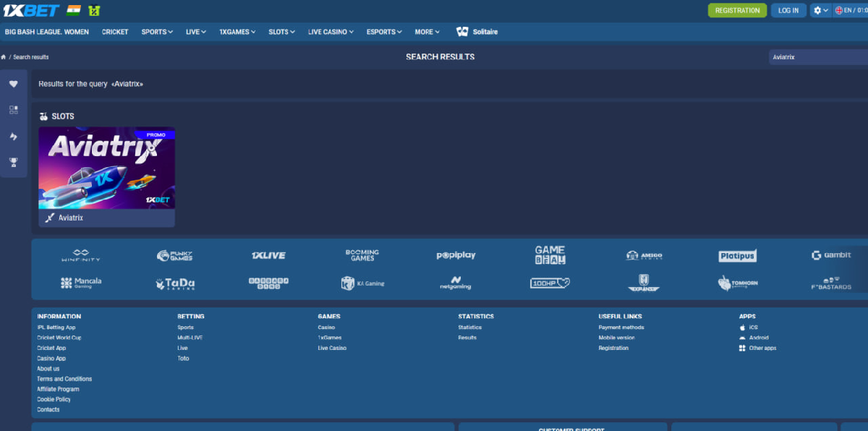868x431 pixels.
Task: Open Netgaming provider logo
Action: click(456, 283)
